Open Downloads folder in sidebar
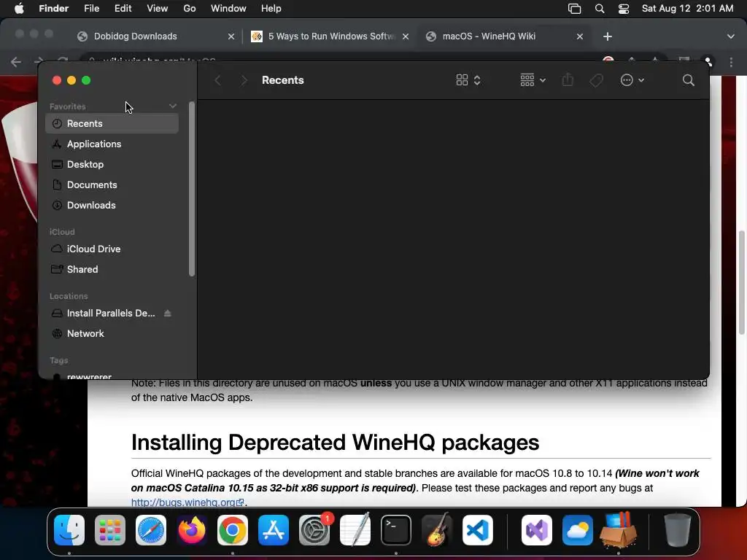Screen dimensions: 747x560 click(x=112, y=205)
